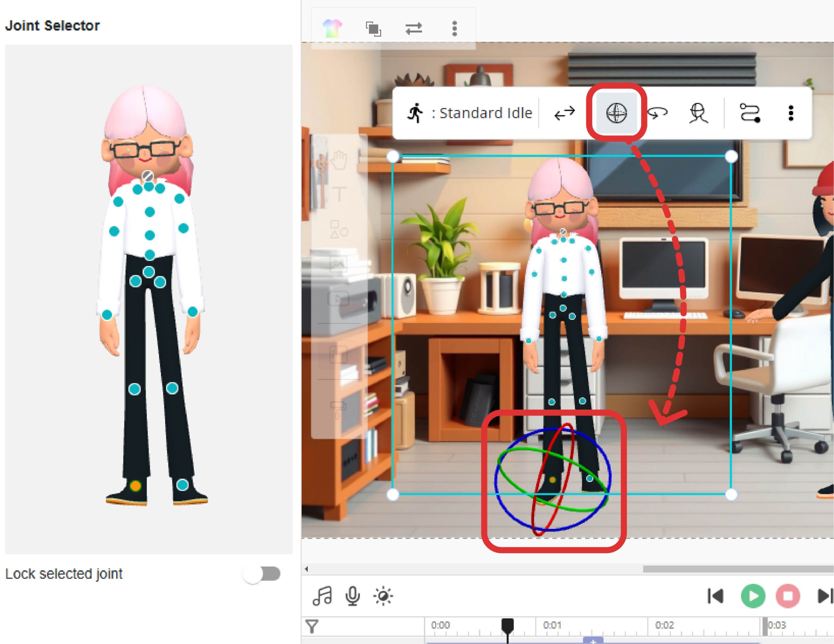The height and width of the screenshot is (644, 834).
Task: Select the rotate gimbal tool in the animation bar
Action: (x=617, y=113)
